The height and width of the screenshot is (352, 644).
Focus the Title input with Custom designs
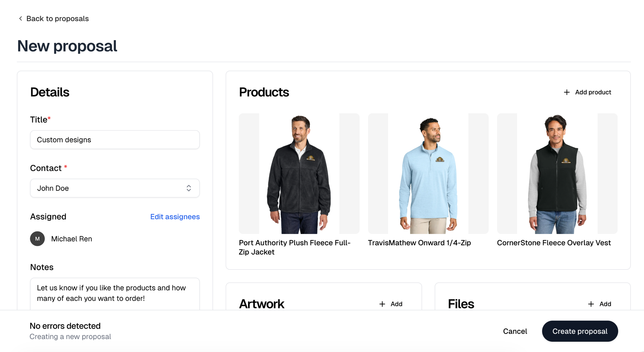click(x=115, y=140)
